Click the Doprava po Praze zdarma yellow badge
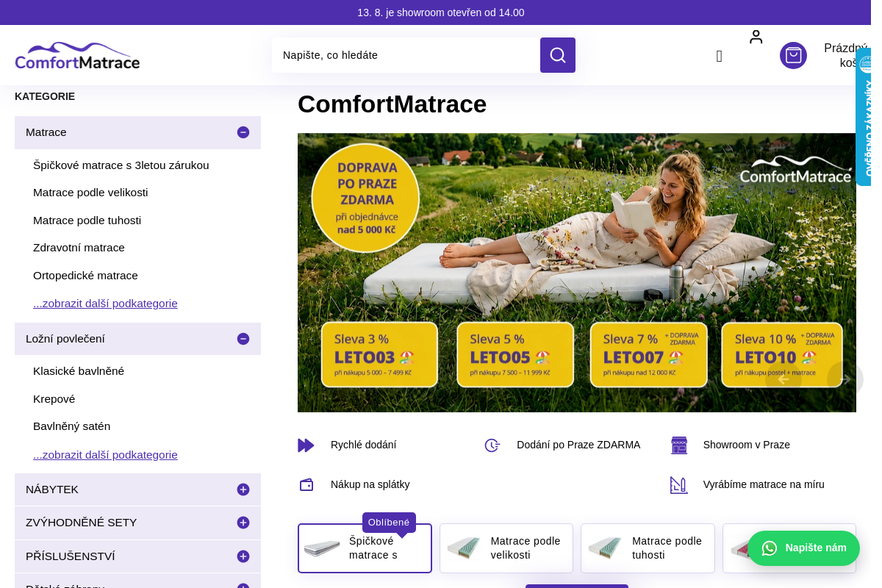Viewport: 882px width, 588px height. point(365,198)
